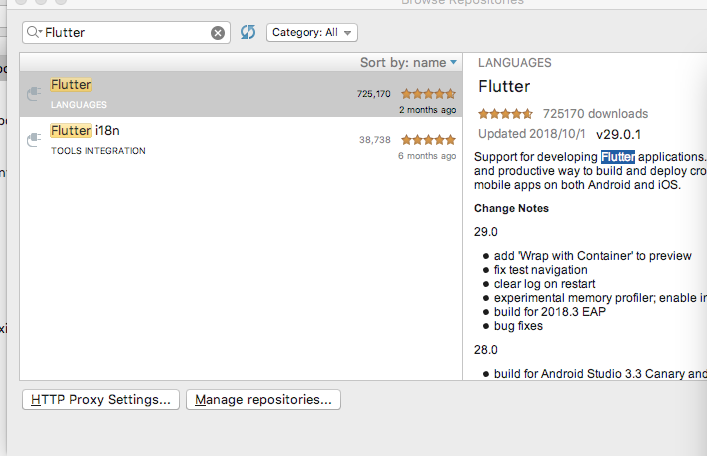This screenshot has height=456, width=707.
Task: Open search history dropdown arrow
Action: point(41,31)
